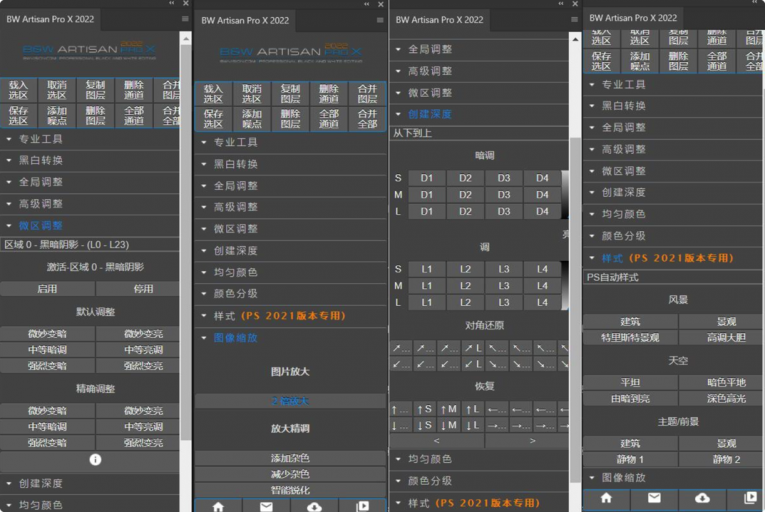Screen dimensions: 765x512
Task: Click 全部通道 in the 样式 panel
Action: pos(716,61)
